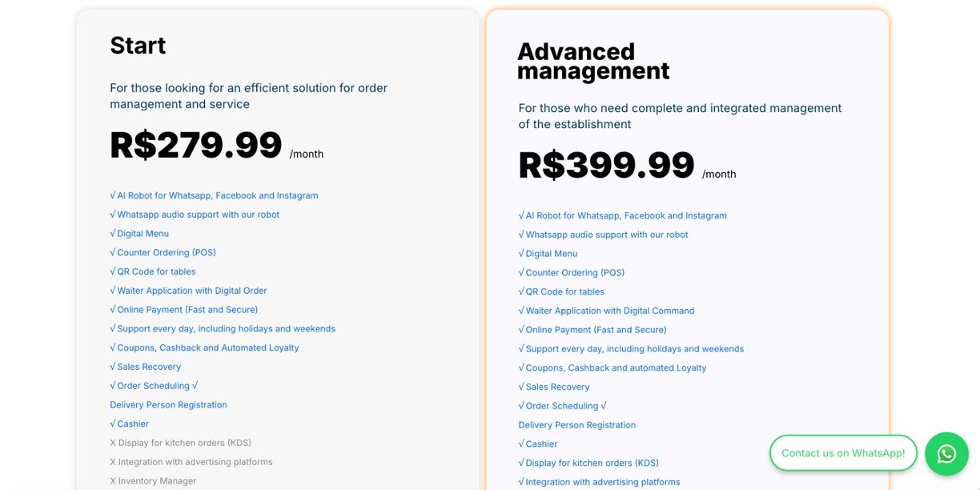Click the R$279.99 Start plan price
Image resolution: width=980 pixels, height=490 pixels.
point(196,146)
